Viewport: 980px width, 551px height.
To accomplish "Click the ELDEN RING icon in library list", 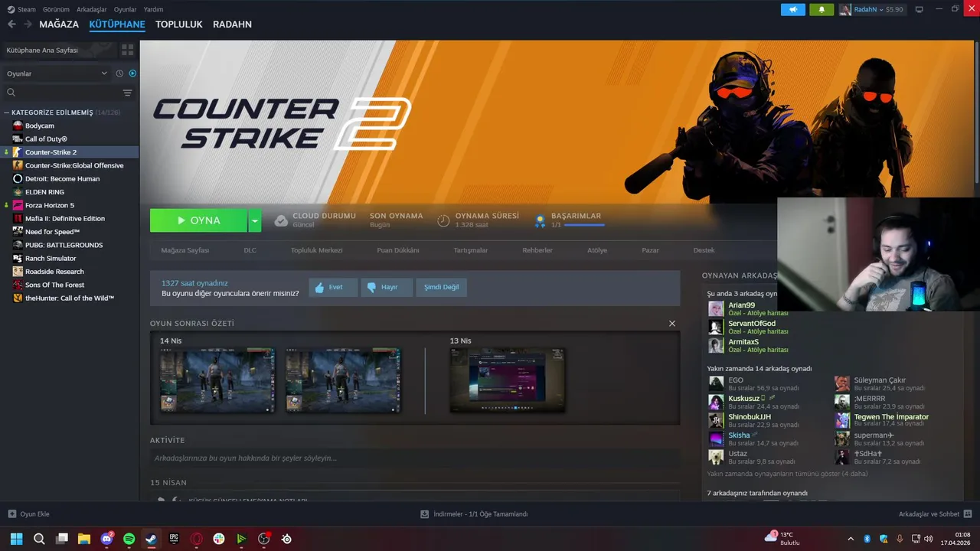I will click(18, 192).
